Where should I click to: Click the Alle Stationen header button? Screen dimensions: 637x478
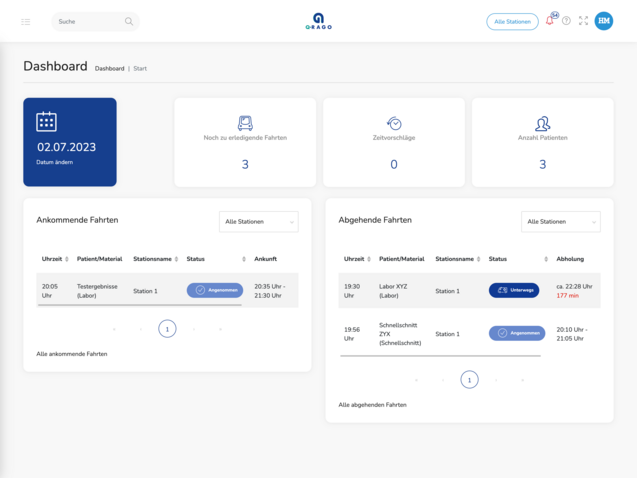[512, 21]
